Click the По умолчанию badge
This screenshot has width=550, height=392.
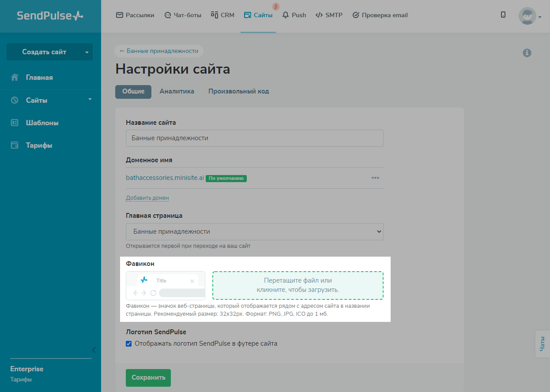[226, 179]
